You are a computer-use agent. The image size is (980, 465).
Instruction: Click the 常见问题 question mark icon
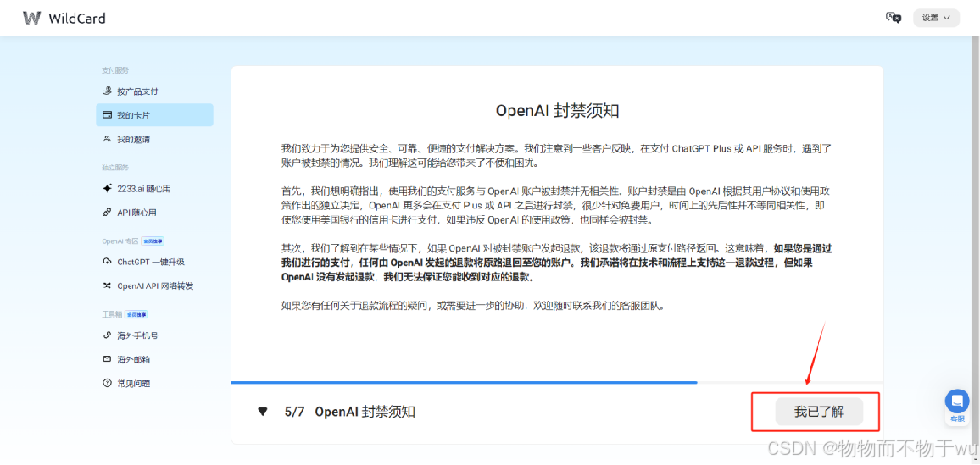107,383
